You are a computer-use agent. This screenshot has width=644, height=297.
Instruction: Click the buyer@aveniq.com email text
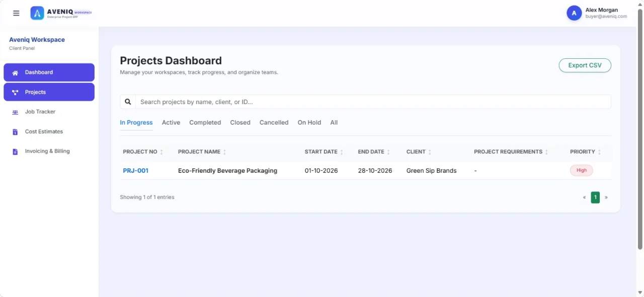606,17
